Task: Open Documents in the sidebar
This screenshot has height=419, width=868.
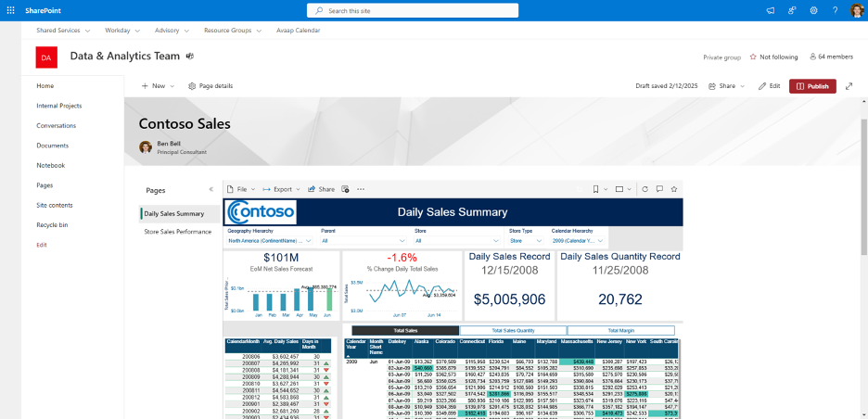Action: coord(53,146)
